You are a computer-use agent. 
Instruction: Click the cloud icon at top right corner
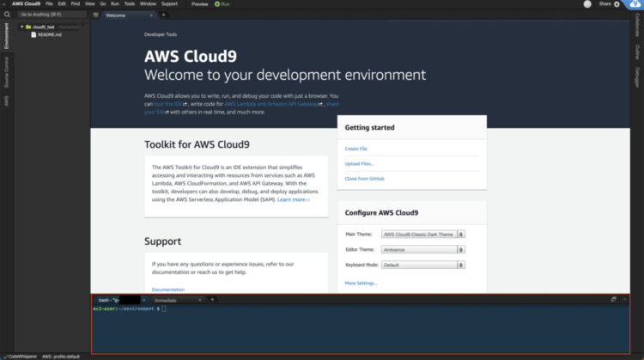click(x=635, y=4)
